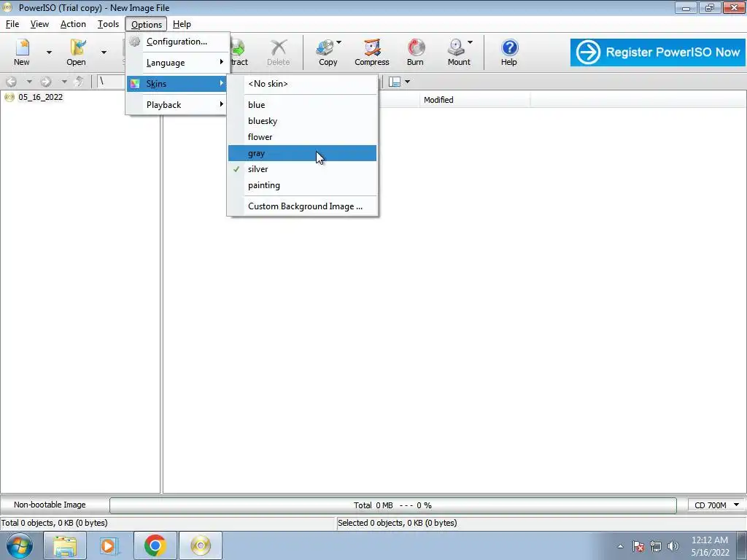Click the Action Center flag tray icon
This screenshot has width=747, height=560.
tap(638, 546)
